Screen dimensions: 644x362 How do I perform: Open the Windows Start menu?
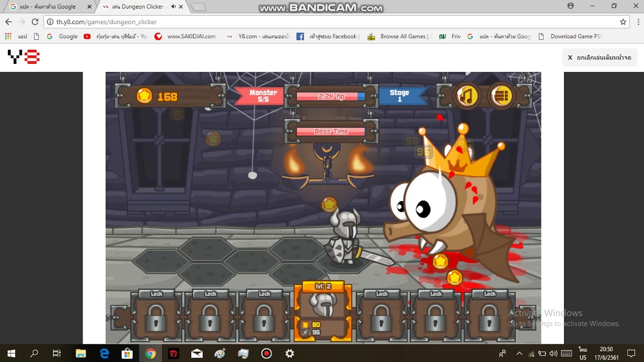11,353
